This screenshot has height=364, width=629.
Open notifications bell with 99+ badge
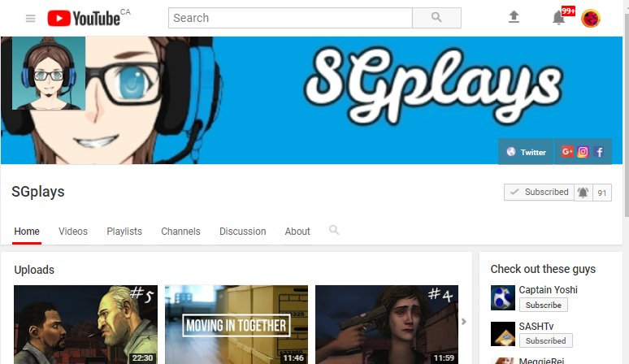pos(559,18)
